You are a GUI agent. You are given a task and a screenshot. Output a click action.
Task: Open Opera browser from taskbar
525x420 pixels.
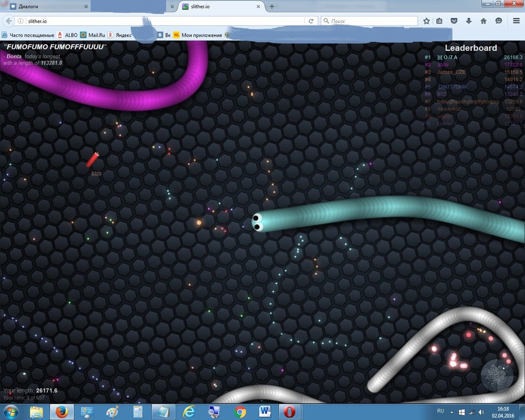(290, 412)
